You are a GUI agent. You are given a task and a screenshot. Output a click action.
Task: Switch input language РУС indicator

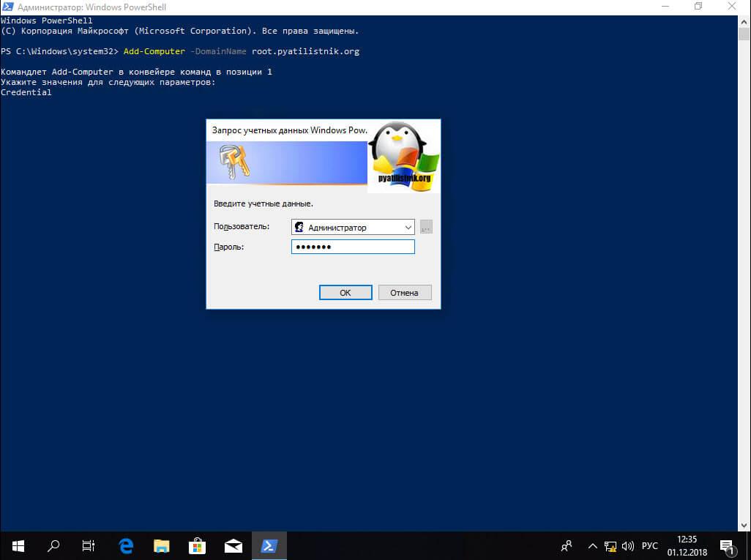(650, 545)
